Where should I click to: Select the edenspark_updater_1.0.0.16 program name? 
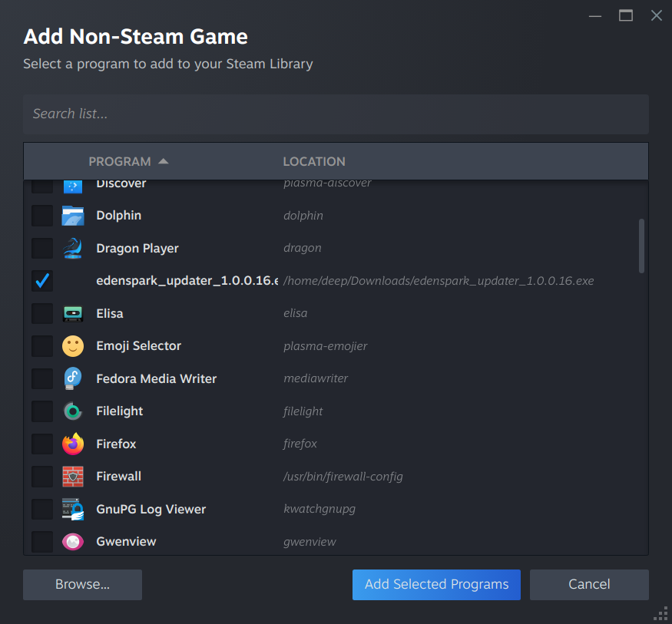pyautogui.click(x=187, y=281)
